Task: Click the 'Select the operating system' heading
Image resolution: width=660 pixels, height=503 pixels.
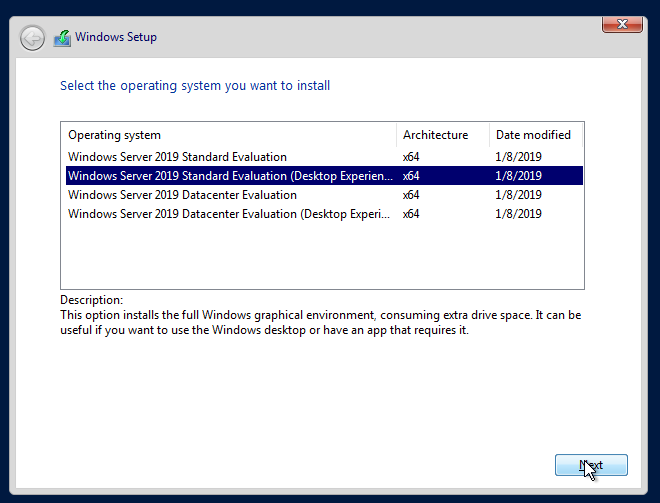Action: [195, 85]
